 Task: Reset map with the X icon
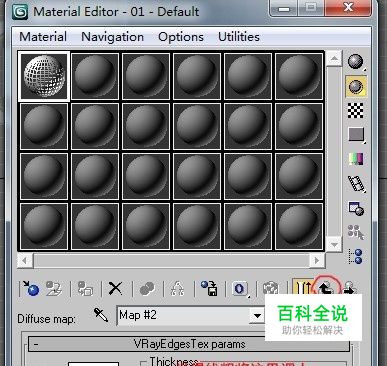pos(116,288)
